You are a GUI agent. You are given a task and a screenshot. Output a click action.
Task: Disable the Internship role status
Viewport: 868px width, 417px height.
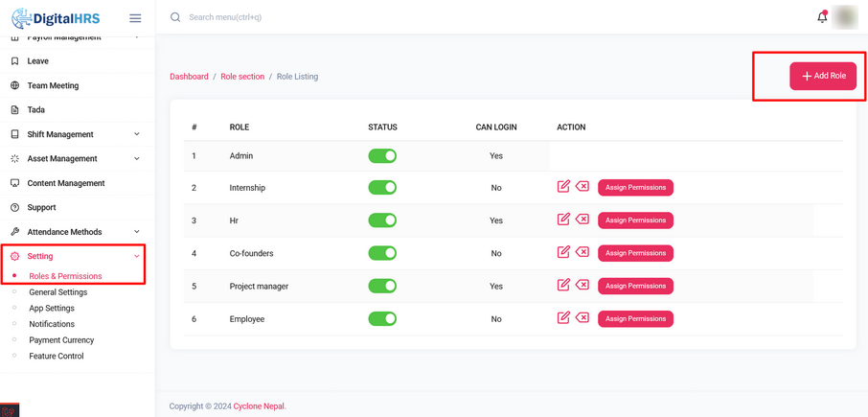point(382,188)
